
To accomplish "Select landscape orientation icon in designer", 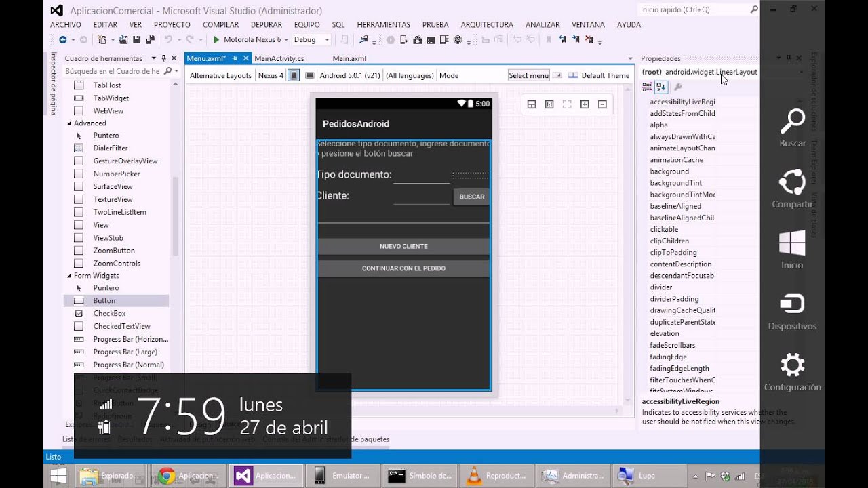I will tap(309, 75).
